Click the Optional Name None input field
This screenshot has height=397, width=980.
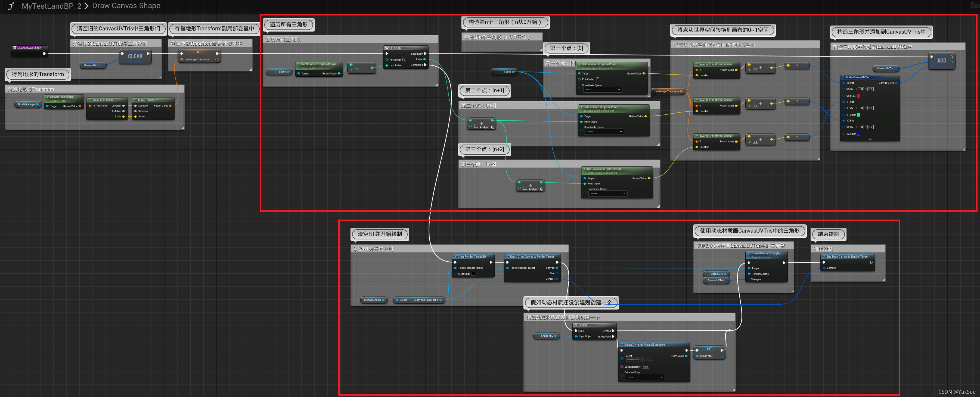click(646, 367)
